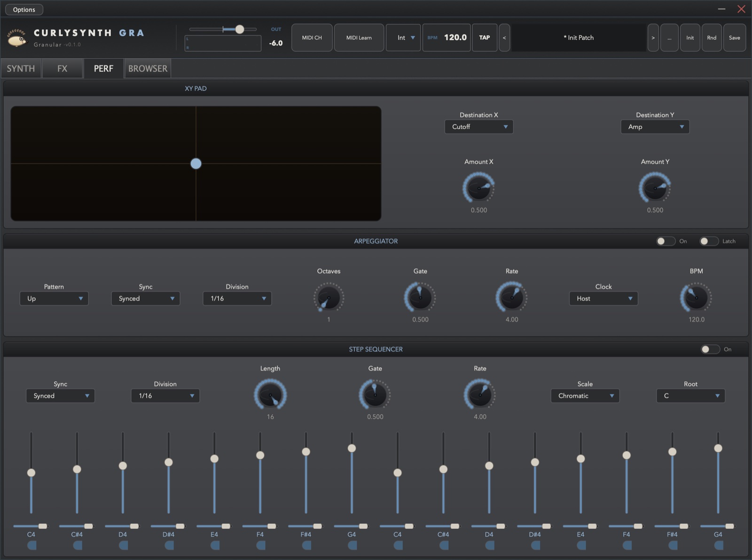Open the arpeggiator Pattern Up dropdown
This screenshot has width=752, height=560.
tap(54, 299)
